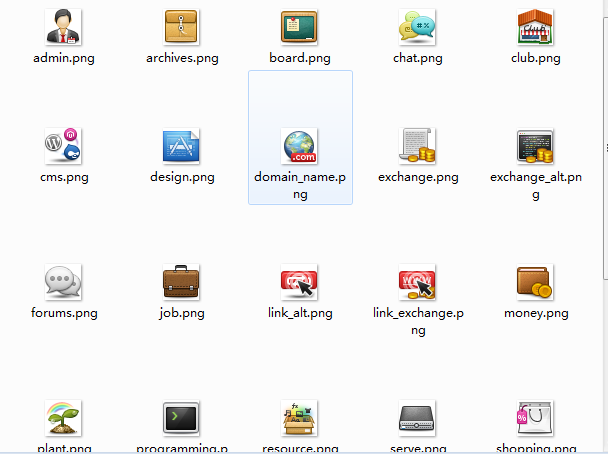The width and height of the screenshot is (608, 454).
Task: Click the forums.png file name label
Action: click(64, 313)
